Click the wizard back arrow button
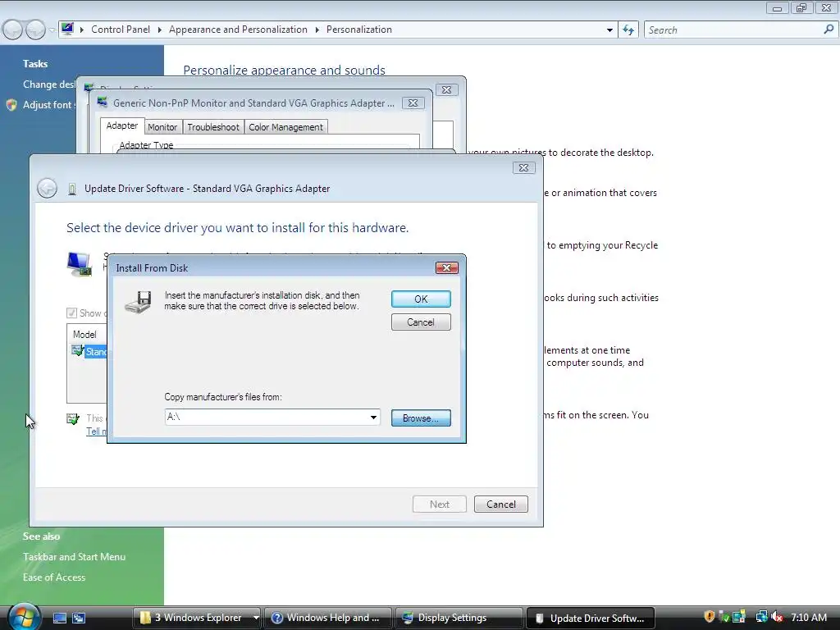The height and width of the screenshot is (630, 840). 47,188
